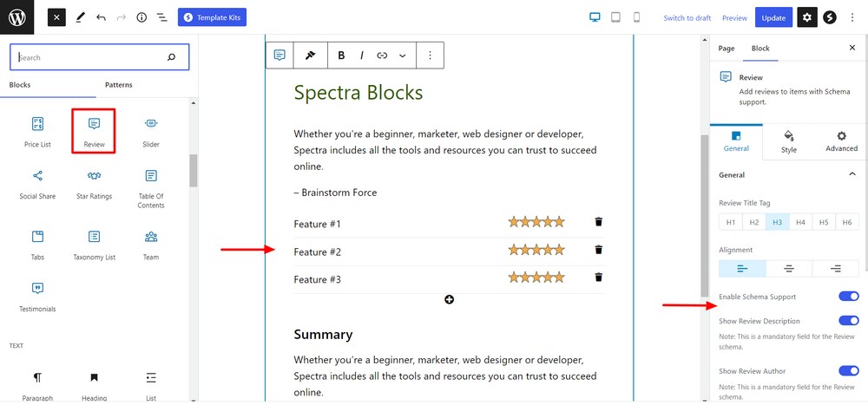The height and width of the screenshot is (405, 868).
Task: Switch to tablet preview mode
Action: [615, 17]
